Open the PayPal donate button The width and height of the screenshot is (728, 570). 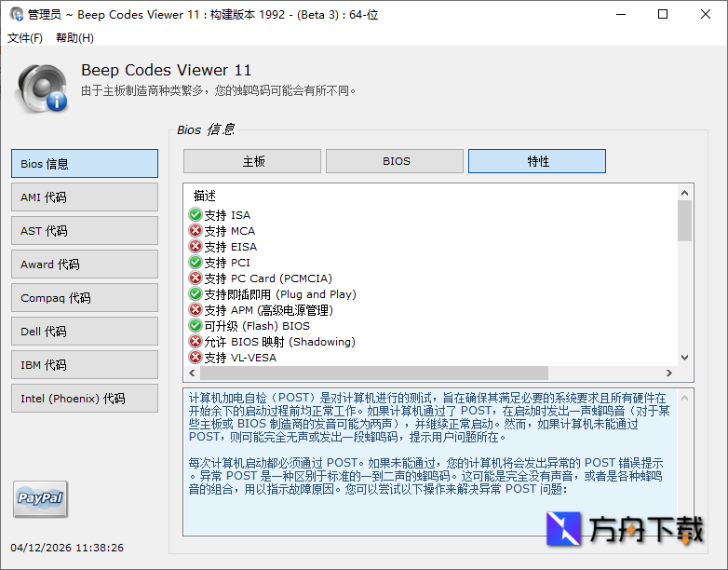pyautogui.click(x=40, y=499)
